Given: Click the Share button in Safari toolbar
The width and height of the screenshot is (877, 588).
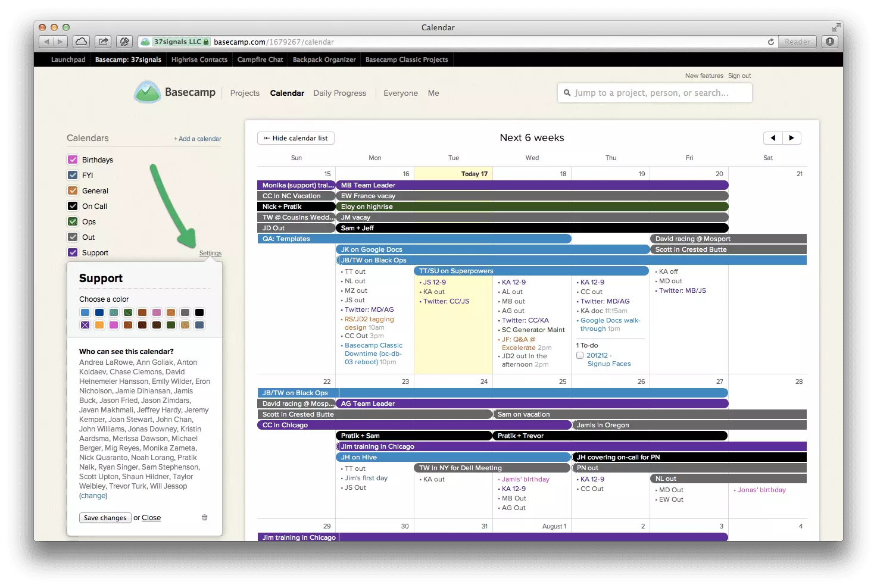Looking at the screenshot, I should click(x=103, y=42).
